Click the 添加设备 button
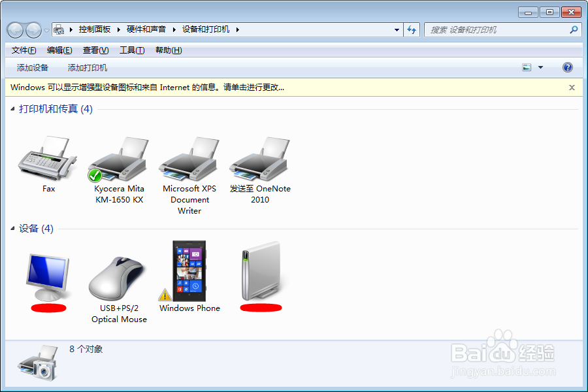Image resolution: width=588 pixels, height=392 pixels. click(x=33, y=67)
